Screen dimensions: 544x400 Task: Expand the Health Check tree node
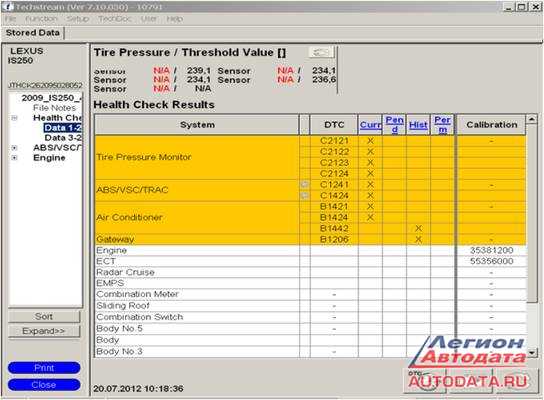(14, 118)
